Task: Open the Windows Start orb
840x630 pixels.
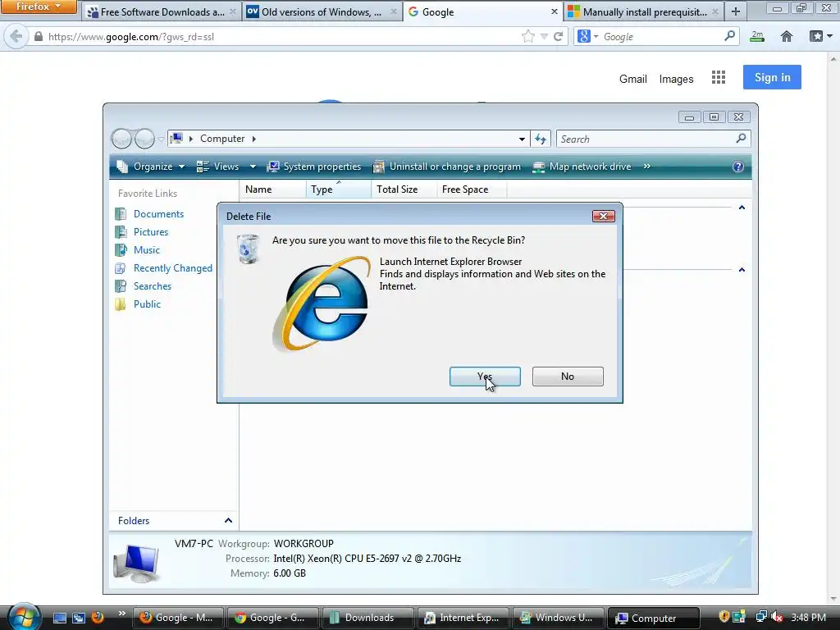Action: point(24,617)
